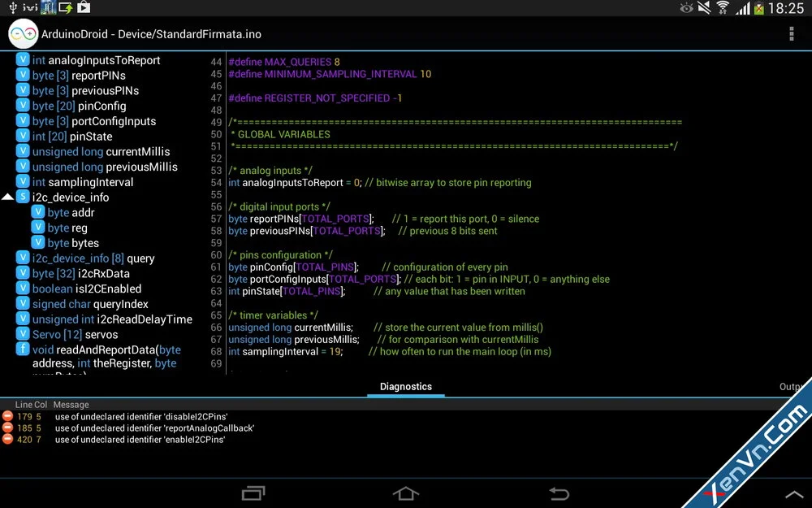Click the variable icon beside samplingInterval
Image resolution: width=812 pixels, height=508 pixels.
[x=24, y=182]
